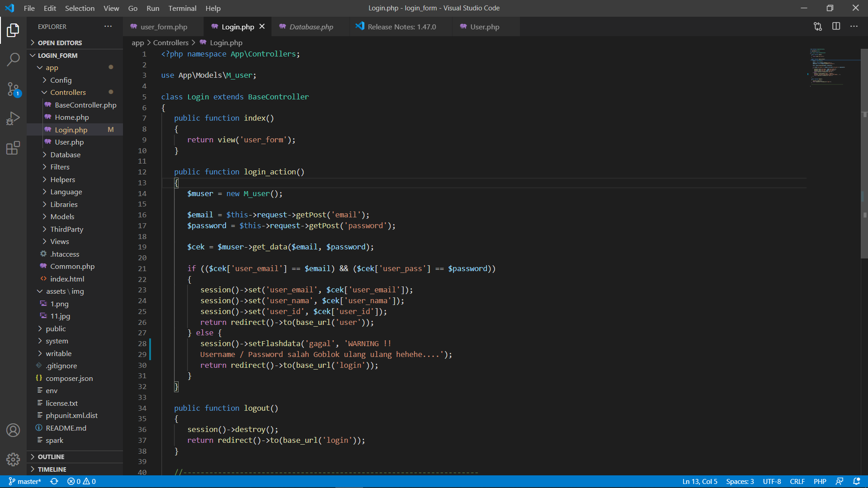The width and height of the screenshot is (868, 488).
Task: Collapse the app folder
Action: coord(75,67)
